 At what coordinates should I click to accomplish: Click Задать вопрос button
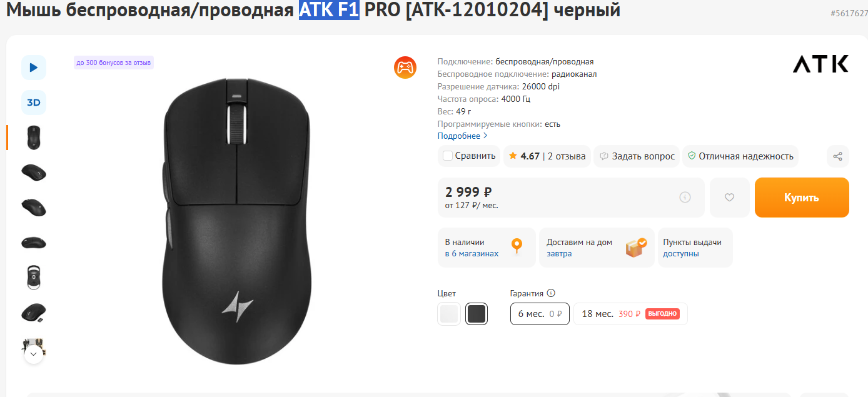click(637, 156)
